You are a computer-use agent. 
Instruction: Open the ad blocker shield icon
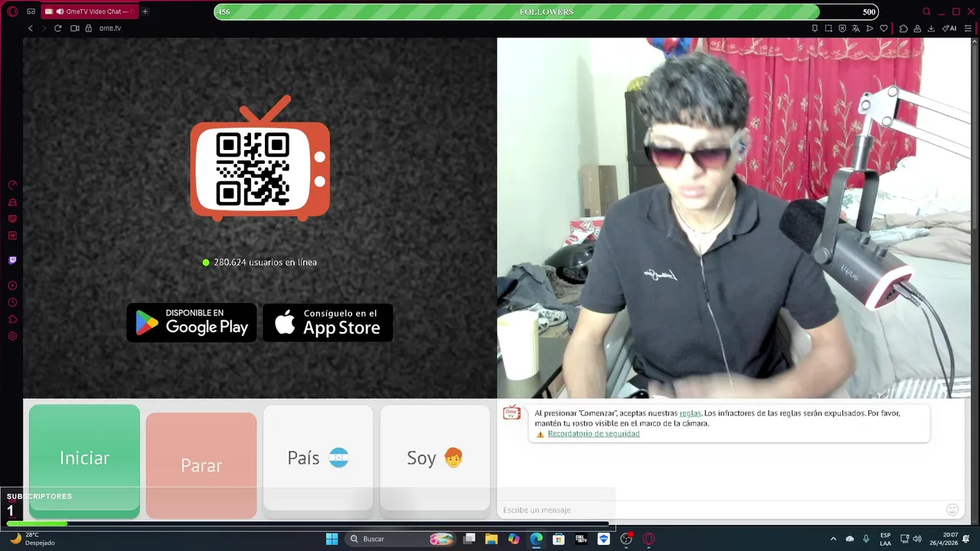pyautogui.click(x=842, y=28)
